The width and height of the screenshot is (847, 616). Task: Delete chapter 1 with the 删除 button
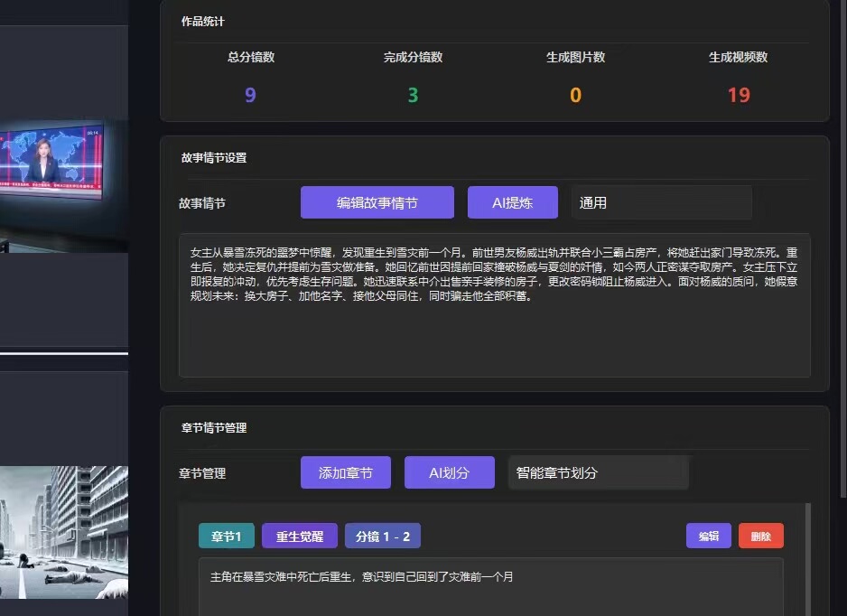pos(761,536)
